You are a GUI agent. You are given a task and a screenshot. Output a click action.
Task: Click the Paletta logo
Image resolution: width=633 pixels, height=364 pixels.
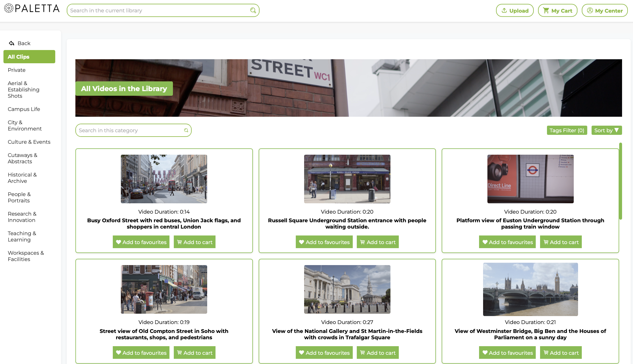pyautogui.click(x=32, y=9)
